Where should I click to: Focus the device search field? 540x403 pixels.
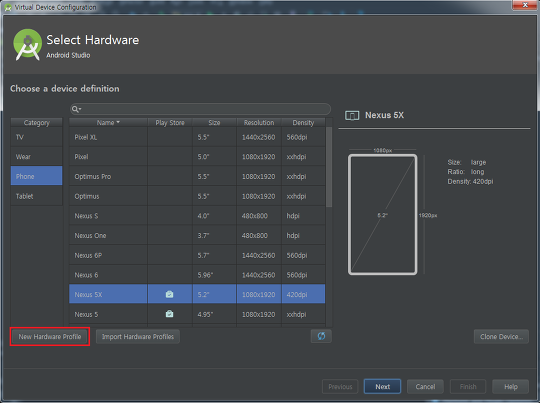200,109
